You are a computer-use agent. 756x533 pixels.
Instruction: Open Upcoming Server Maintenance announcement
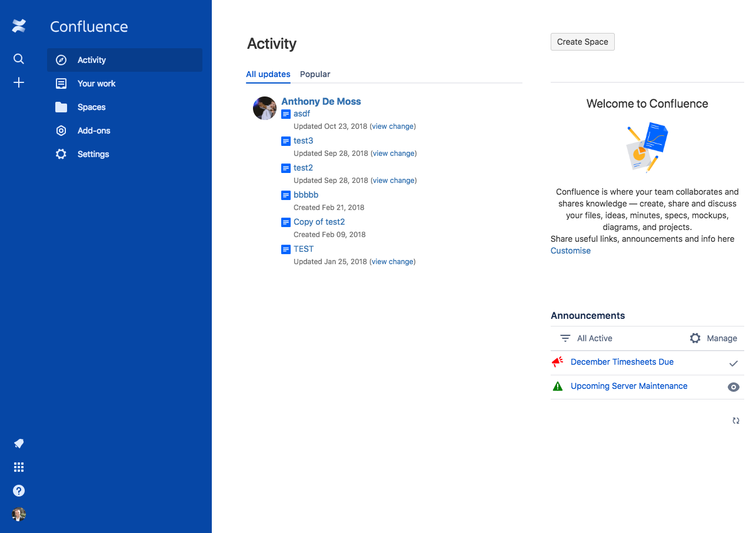629,386
